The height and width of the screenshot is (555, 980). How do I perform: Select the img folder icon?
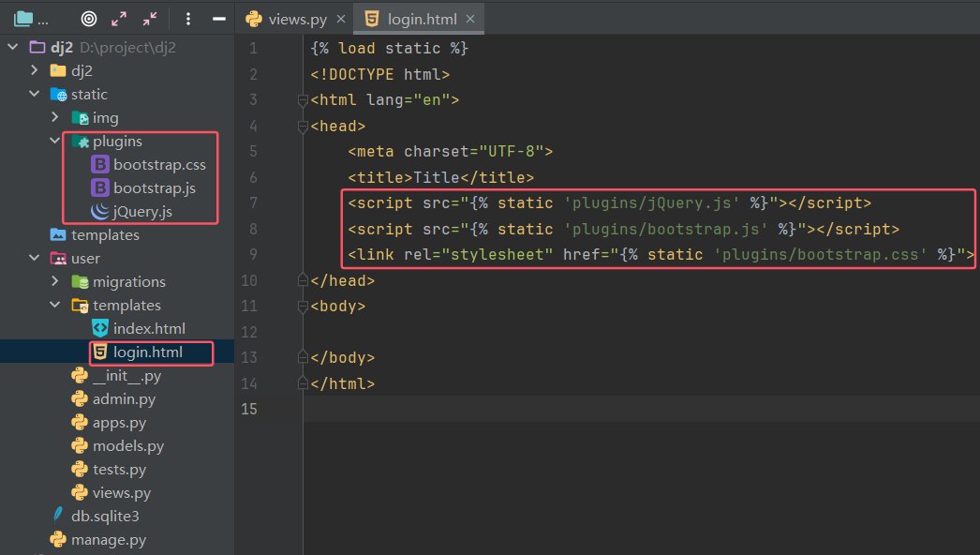(80, 117)
